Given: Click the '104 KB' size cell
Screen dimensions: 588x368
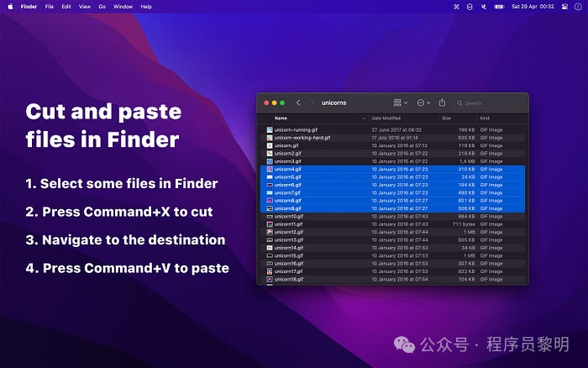Looking at the screenshot, I should [x=466, y=279].
